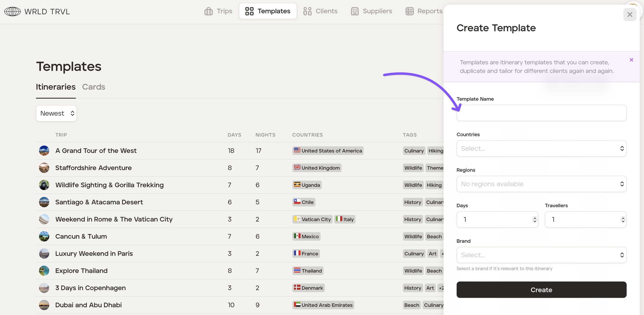Screen dimensions: 644x315
Task: Select the Templates navigation tab
Action: click(268, 11)
